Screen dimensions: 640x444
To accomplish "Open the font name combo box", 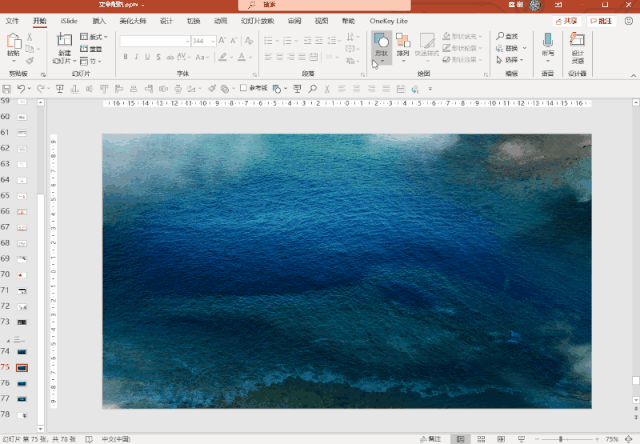I will pyautogui.click(x=155, y=41).
